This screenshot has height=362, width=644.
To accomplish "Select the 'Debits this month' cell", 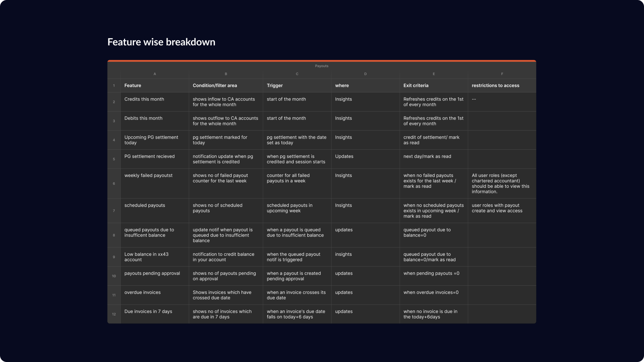I will tap(155, 121).
